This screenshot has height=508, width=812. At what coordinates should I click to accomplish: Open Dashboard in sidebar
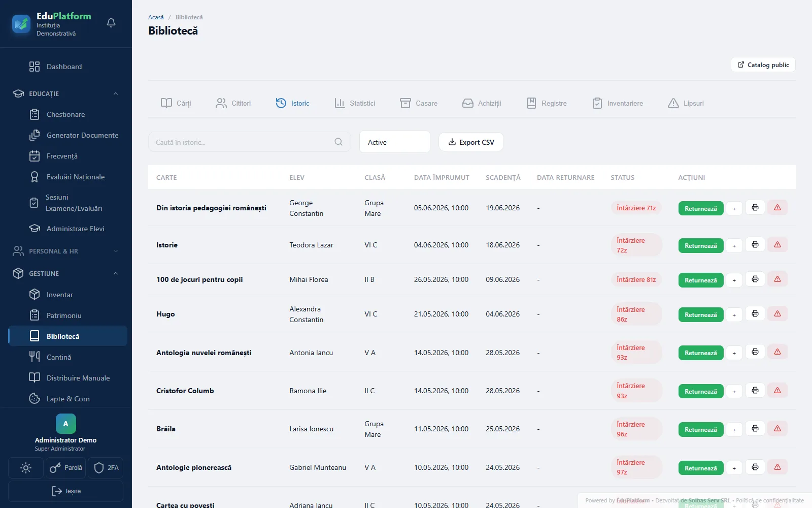pos(67,67)
